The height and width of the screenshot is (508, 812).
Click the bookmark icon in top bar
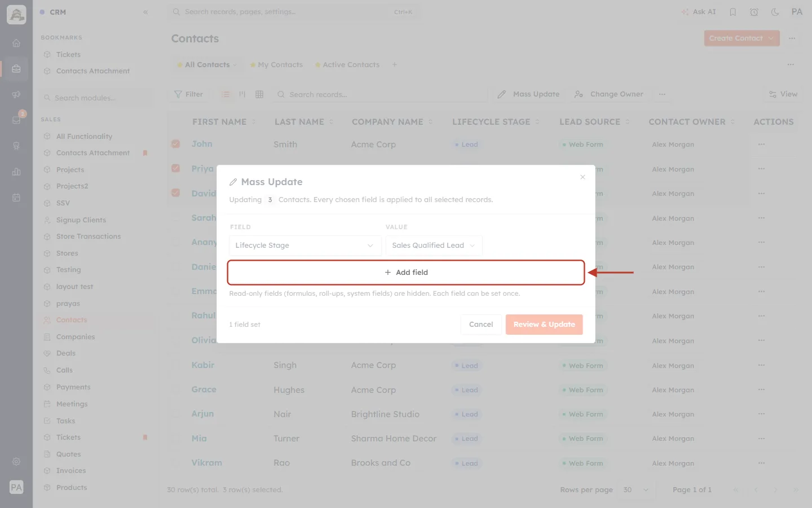733,12
